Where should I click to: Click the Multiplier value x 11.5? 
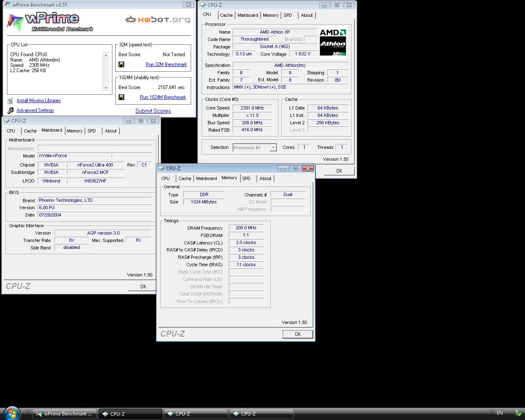[x=252, y=115]
